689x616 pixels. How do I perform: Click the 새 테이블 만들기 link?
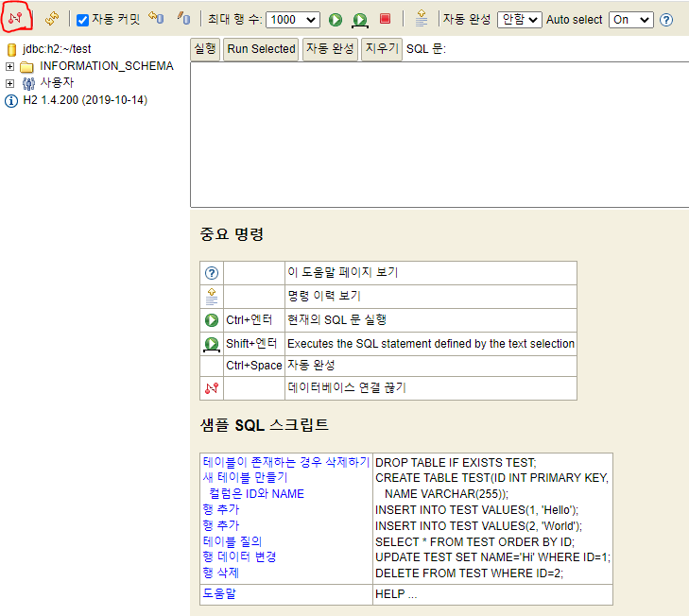click(245, 478)
